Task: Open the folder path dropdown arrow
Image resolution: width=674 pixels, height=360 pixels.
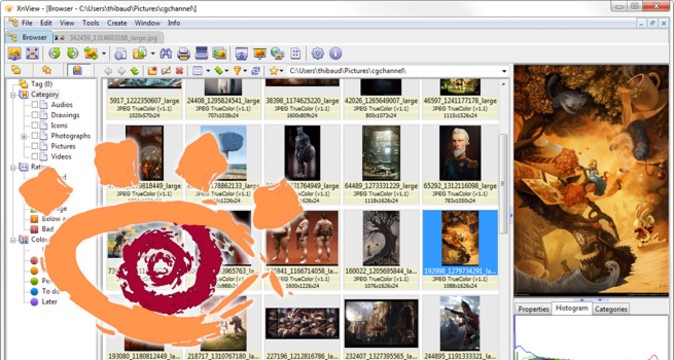Action: click(504, 71)
